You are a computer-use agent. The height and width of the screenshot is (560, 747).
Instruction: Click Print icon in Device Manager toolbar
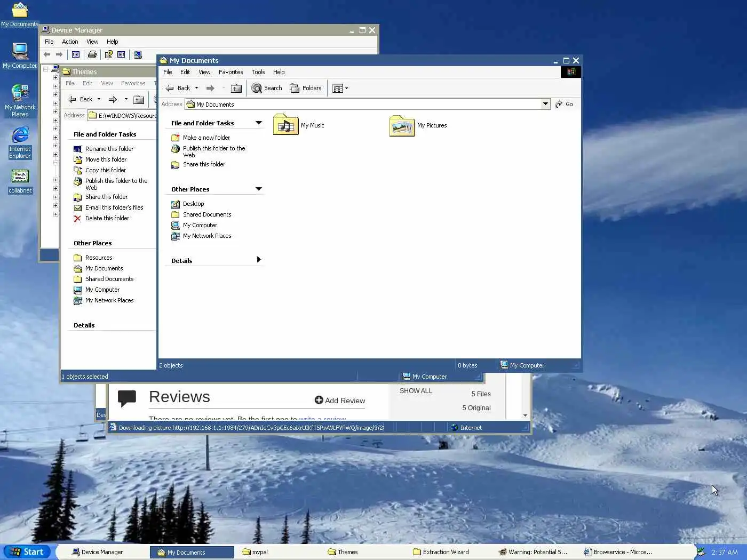tap(92, 54)
